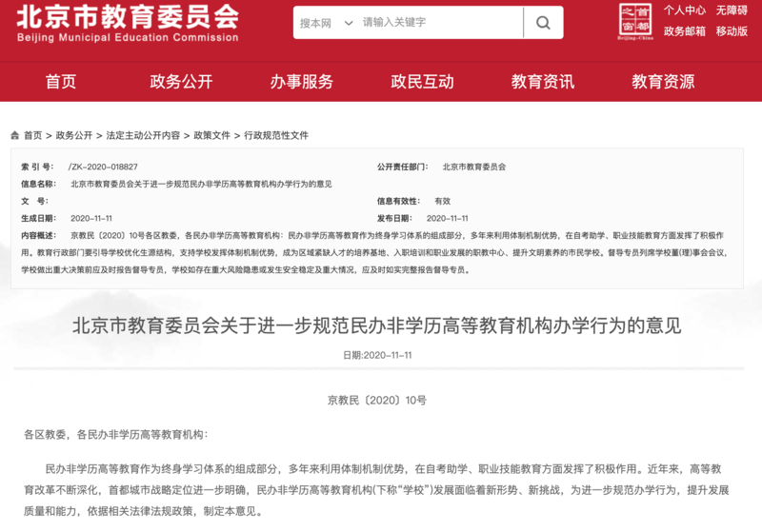Go to 个人中心 link
Screen dimensions: 762x532
(685, 10)
